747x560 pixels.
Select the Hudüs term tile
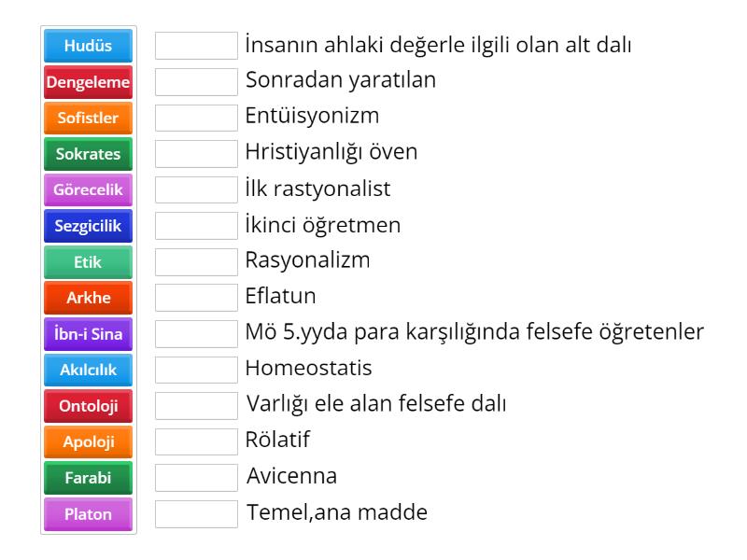[x=88, y=44]
